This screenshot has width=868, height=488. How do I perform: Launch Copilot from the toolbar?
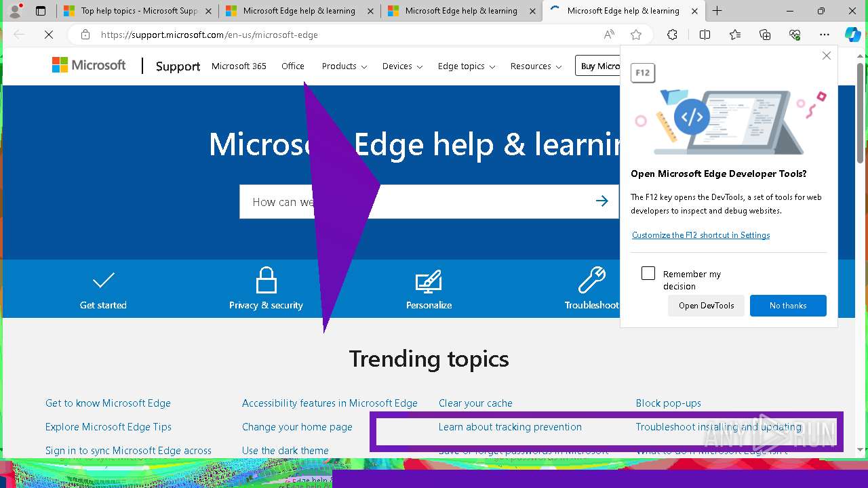(852, 35)
